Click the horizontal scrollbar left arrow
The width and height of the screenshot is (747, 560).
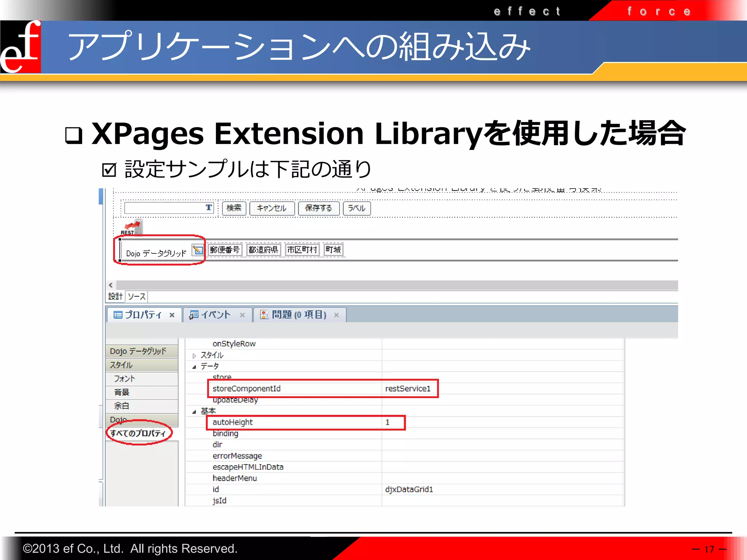tap(111, 285)
